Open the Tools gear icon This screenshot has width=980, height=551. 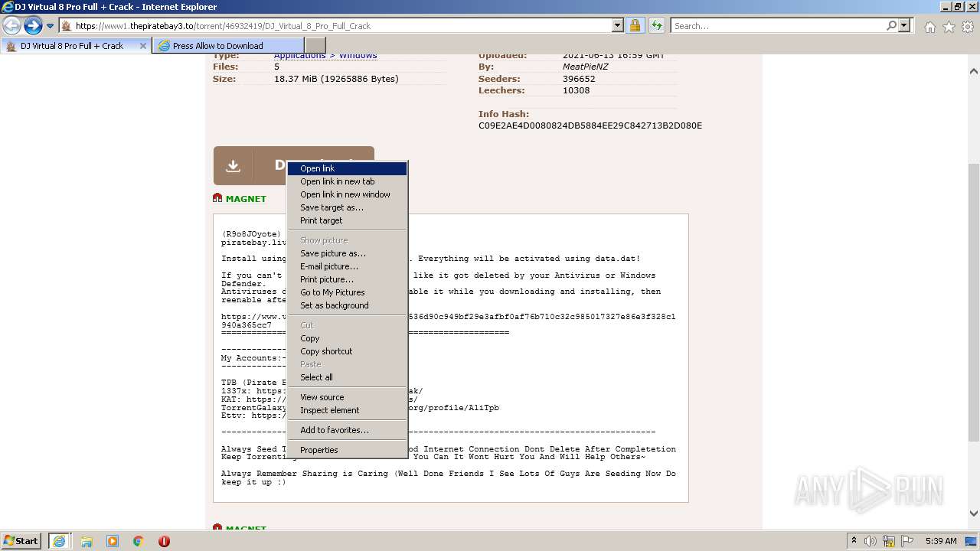pos(967,27)
